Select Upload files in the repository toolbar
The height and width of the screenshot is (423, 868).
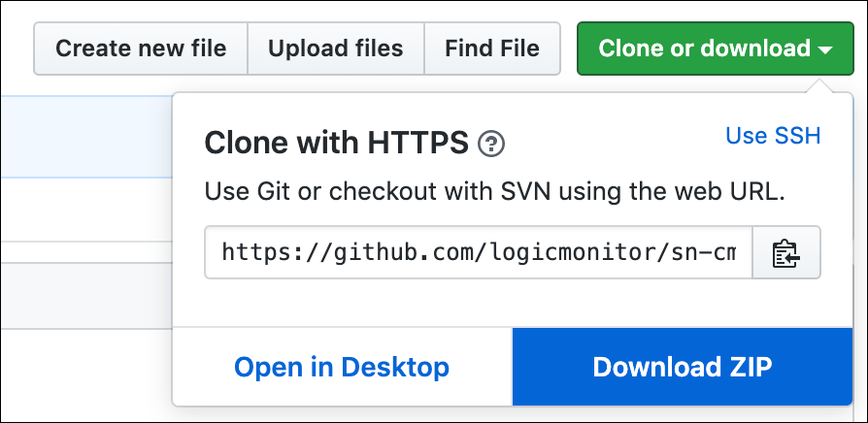coord(336,49)
